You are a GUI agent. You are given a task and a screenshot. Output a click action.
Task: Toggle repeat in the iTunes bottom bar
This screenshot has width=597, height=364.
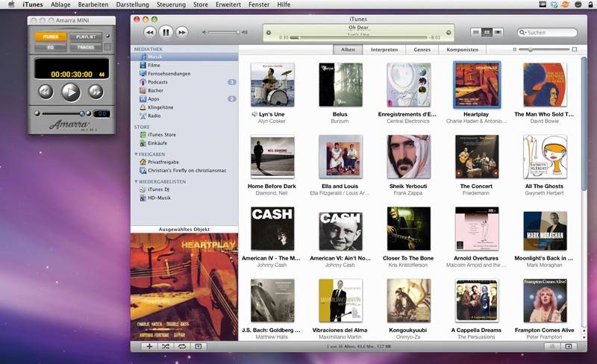182,347
